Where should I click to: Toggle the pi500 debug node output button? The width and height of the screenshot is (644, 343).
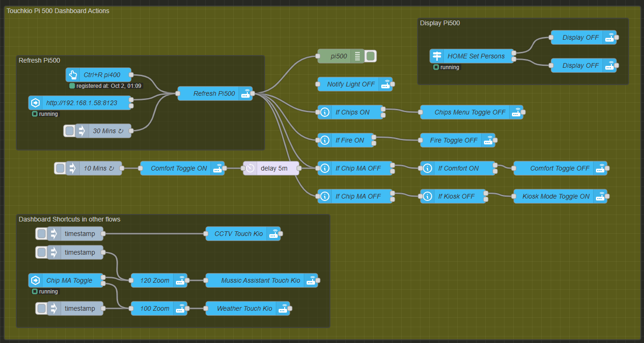pos(371,56)
